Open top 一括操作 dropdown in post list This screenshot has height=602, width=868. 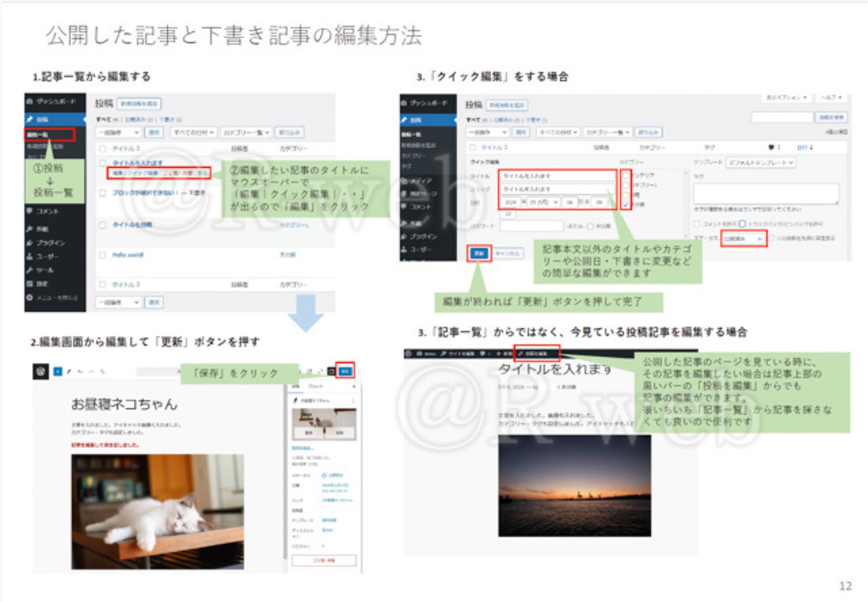click(x=119, y=132)
